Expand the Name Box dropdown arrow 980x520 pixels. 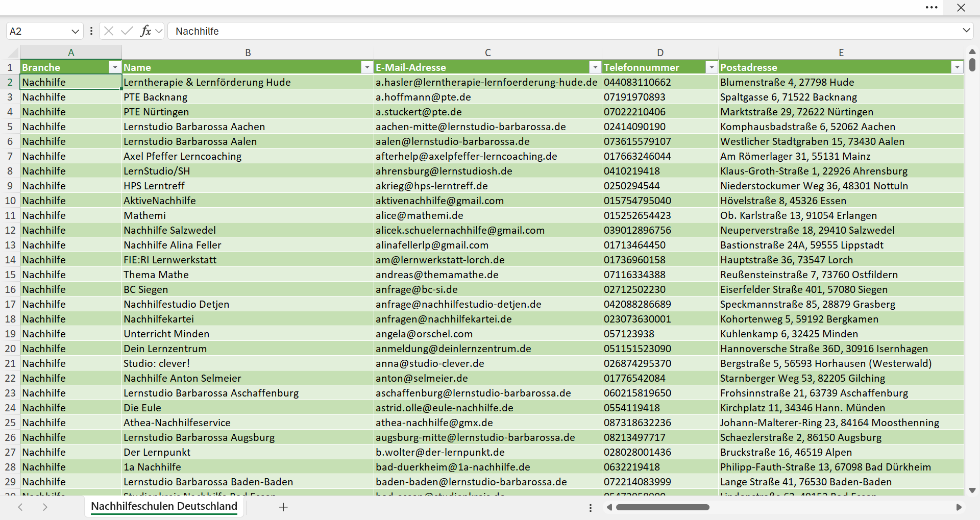[x=75, y=31]
